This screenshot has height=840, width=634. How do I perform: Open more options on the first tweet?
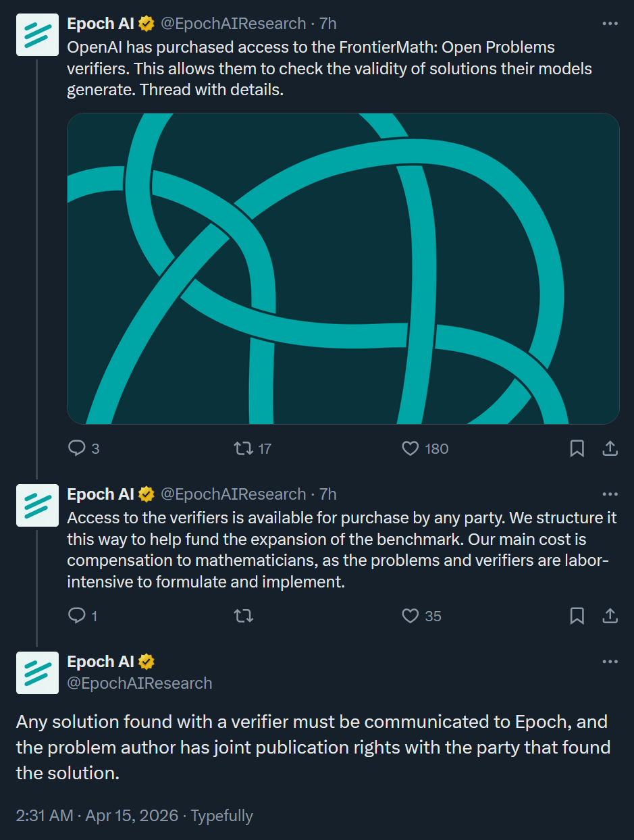pos(610,24)
